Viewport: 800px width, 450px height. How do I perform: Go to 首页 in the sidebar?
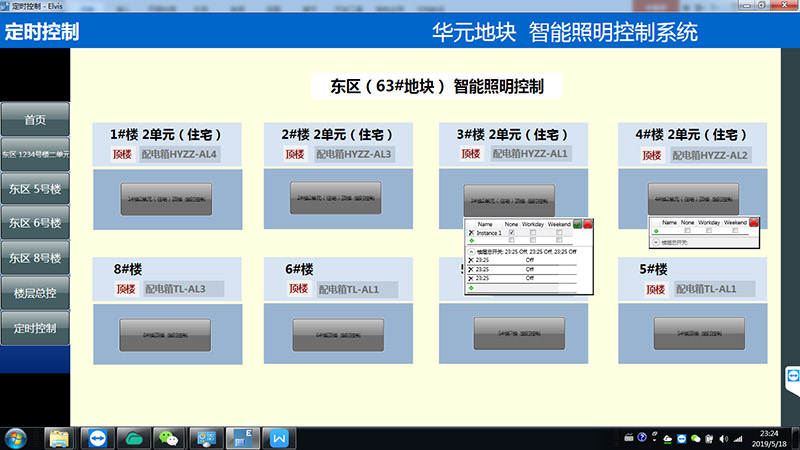click(35, 120)
